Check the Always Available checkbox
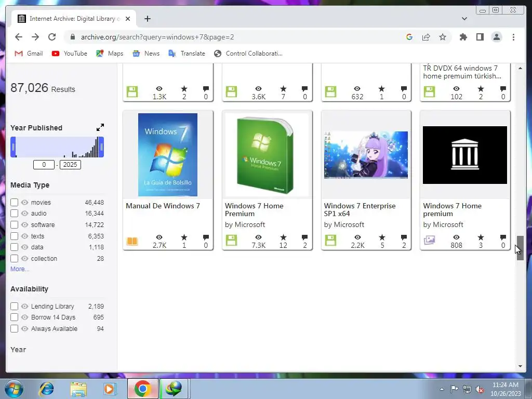 pyautogui.click(x=14, y=329)
